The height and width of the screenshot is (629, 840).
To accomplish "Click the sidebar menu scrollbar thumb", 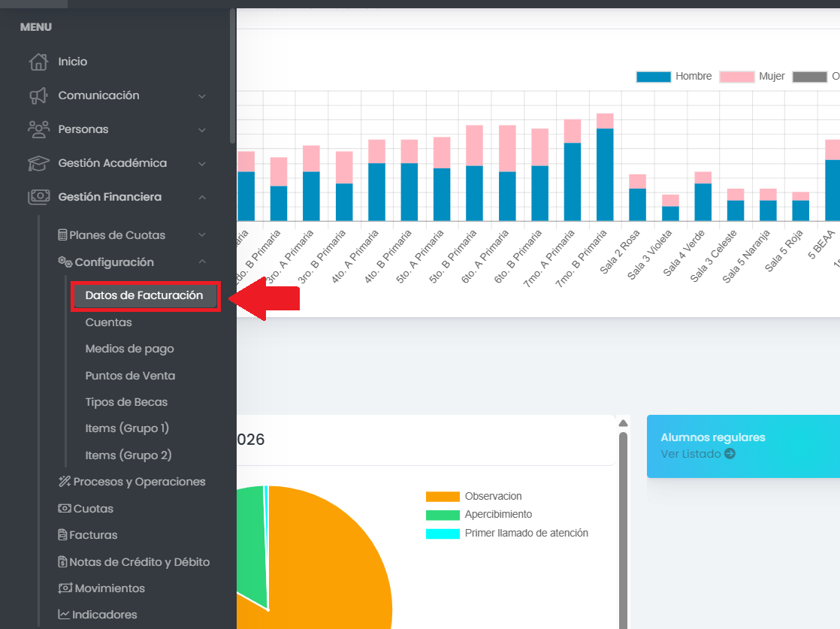I will 232,75.
